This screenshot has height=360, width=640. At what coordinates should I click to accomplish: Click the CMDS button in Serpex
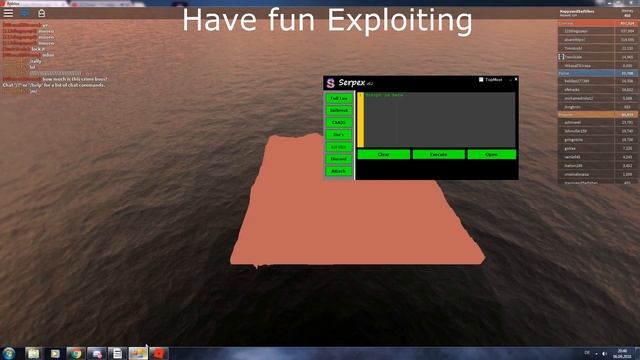339,122
